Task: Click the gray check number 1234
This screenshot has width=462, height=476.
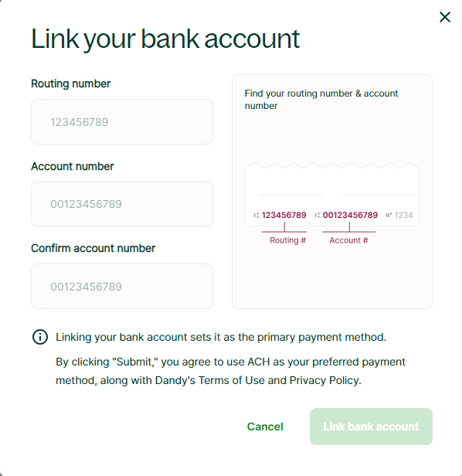Action: pos(404,215)
